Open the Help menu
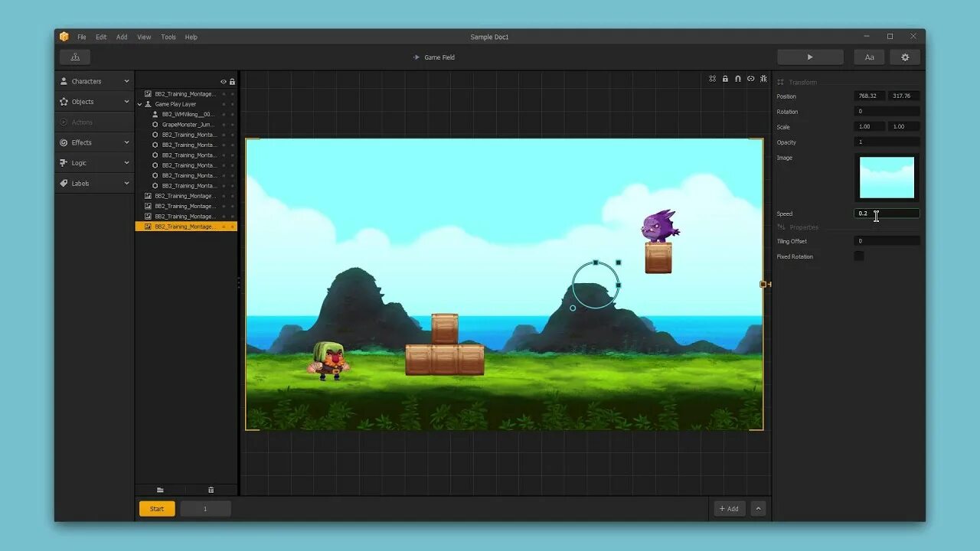Viewport: 980px width, 551px height. click(191, 37)
